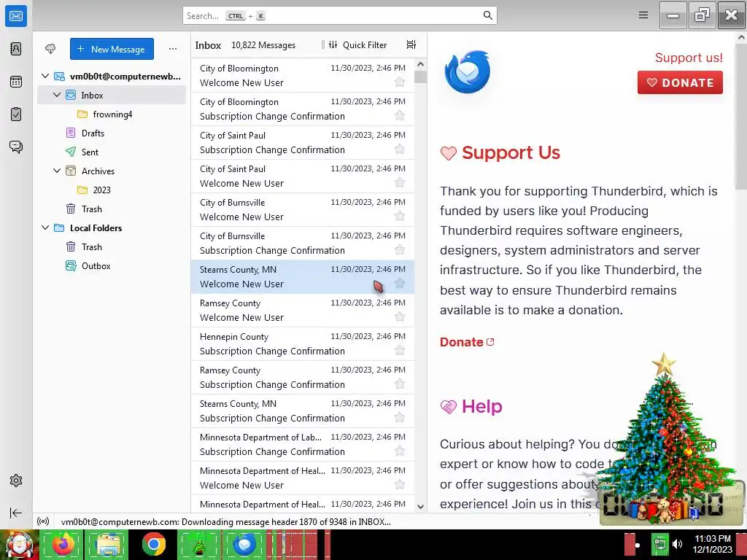This screenshot has width=747, height=560.
Task: Open folder pane options ellipsis
Action: point(172,49)
